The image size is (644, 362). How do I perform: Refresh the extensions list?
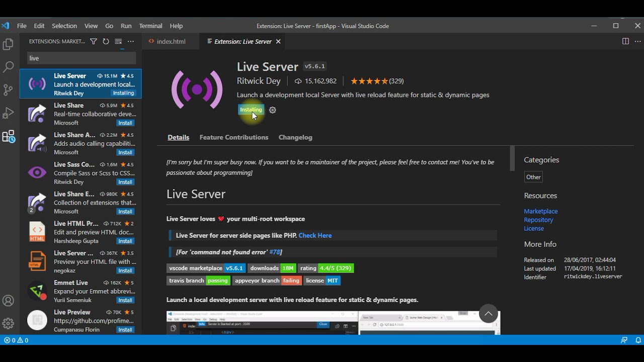pyautogui.click(x=106, y=42)
